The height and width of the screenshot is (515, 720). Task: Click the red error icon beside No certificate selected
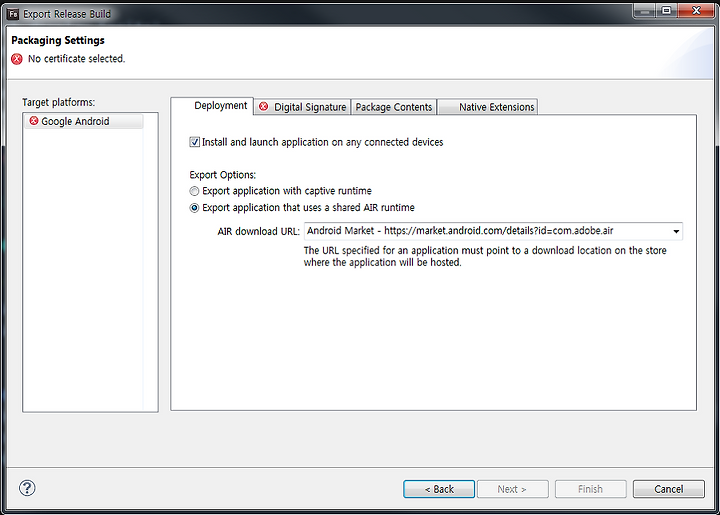(17, 59)
